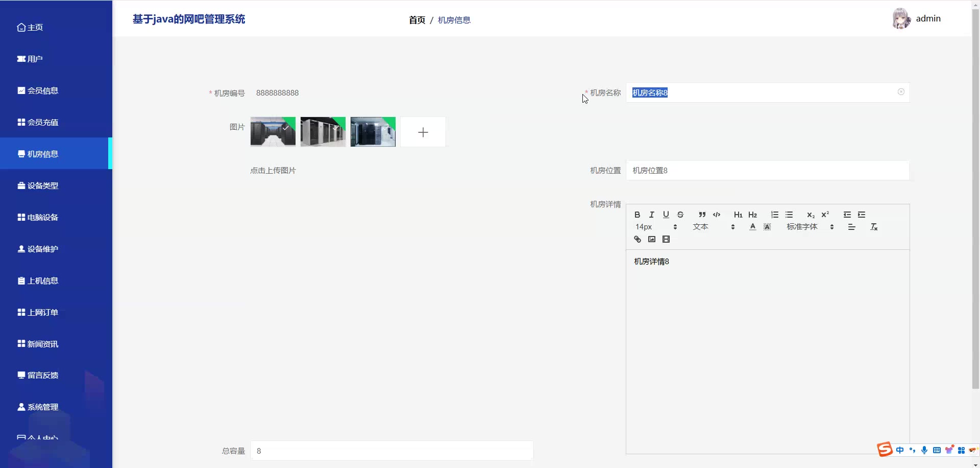Open the 上网订单 sidebar menu
The height and width of the screenshot is (468, 980).
[56, 312]
